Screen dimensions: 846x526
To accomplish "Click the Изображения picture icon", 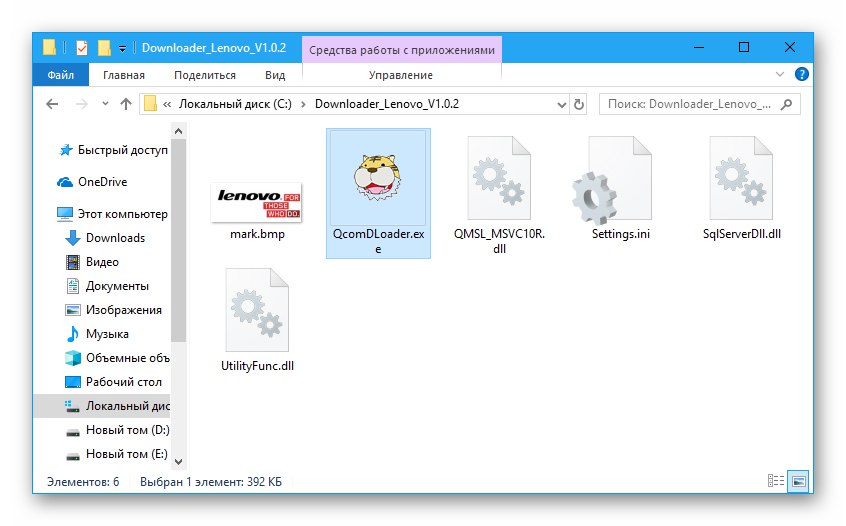I will tap(72, 310).
